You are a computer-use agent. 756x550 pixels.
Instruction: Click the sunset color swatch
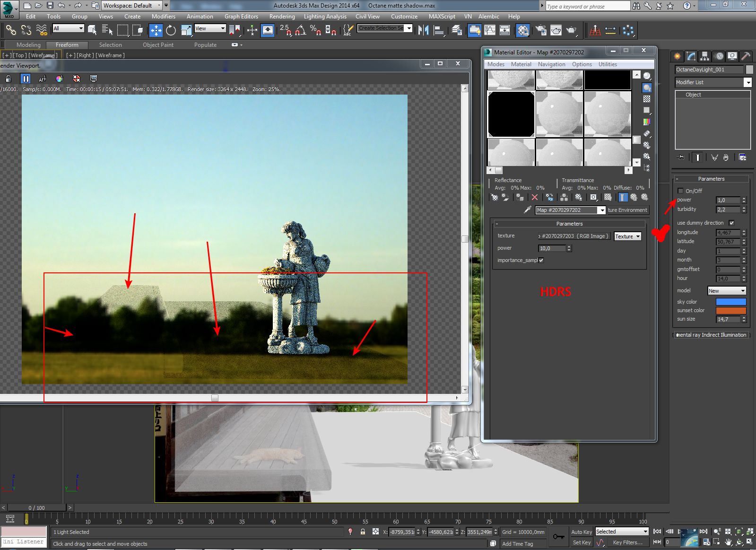(731, 311)
